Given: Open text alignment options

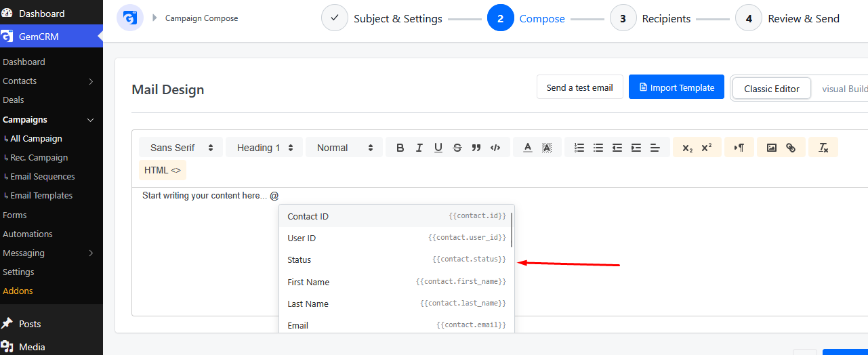Looking at the screenshot, I should tap(655, 148).
